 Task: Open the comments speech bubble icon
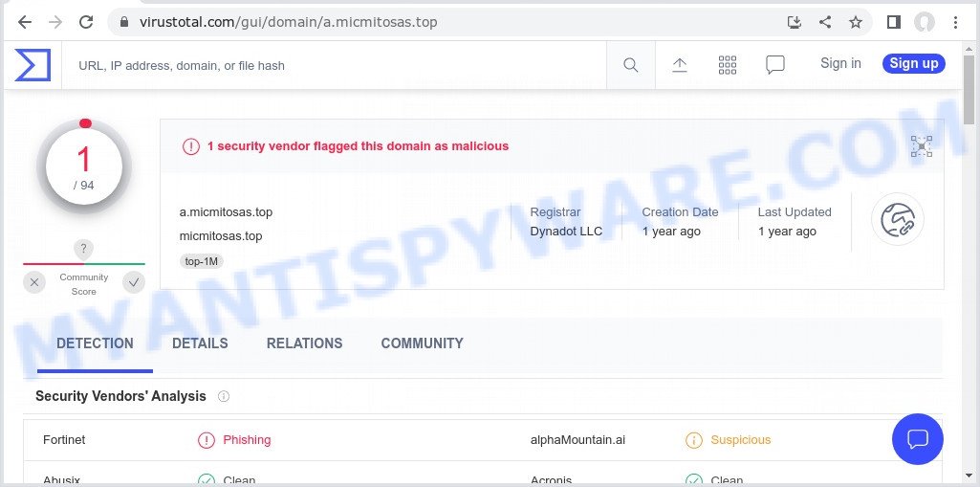775,65
